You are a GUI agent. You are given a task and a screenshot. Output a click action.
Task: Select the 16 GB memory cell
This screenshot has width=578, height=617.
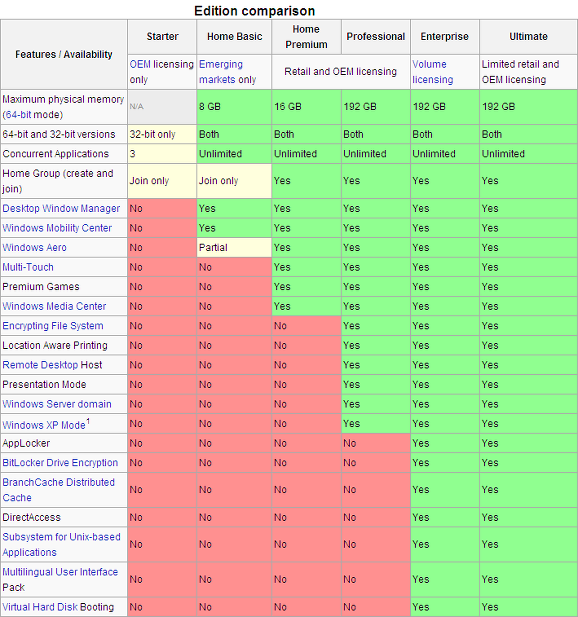click(306, 107)
